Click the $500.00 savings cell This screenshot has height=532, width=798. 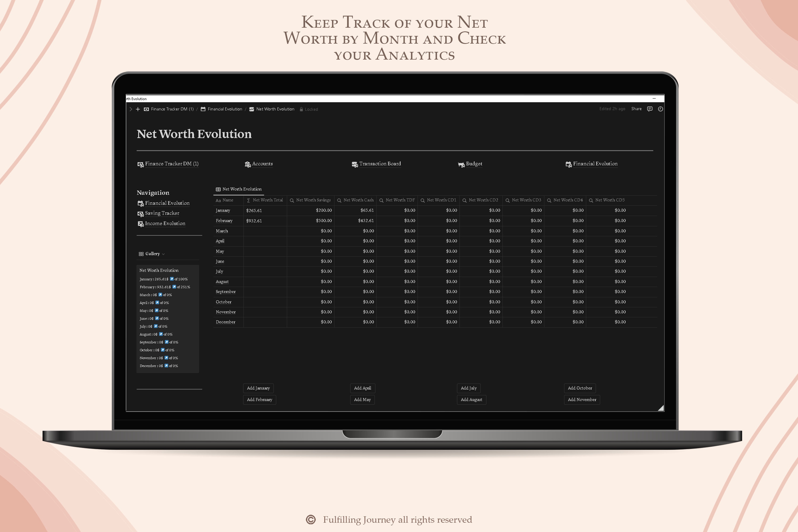310,221
